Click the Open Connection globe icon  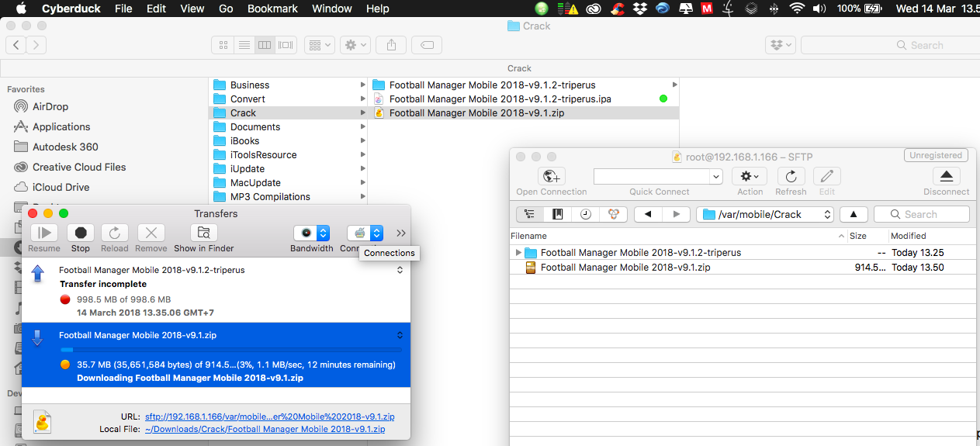[x=551, y=176]
